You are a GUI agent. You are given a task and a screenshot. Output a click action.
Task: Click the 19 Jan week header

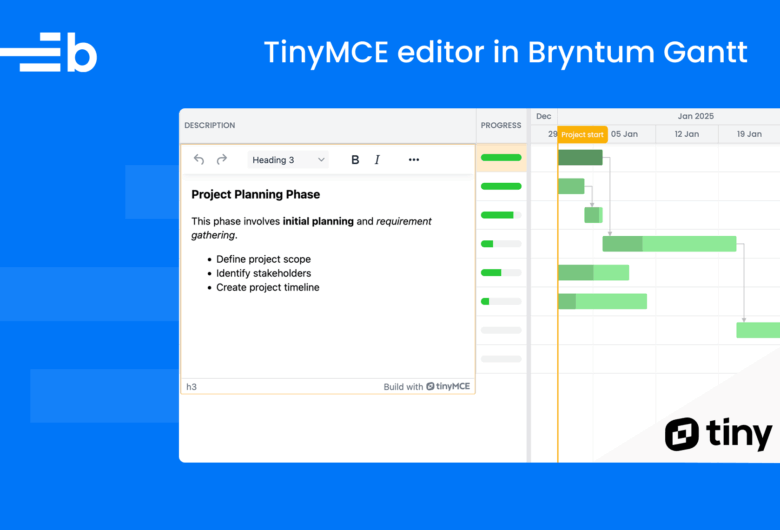[x=749, y=134]
